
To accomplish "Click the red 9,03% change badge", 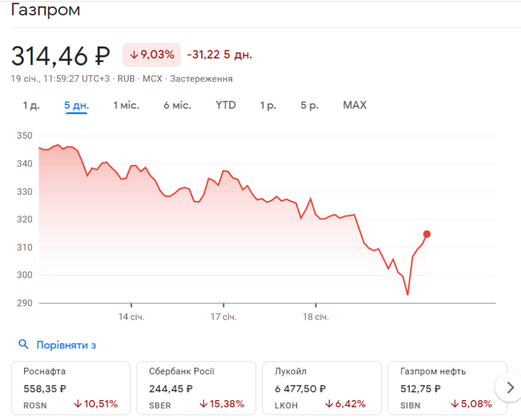I will 152,55.
